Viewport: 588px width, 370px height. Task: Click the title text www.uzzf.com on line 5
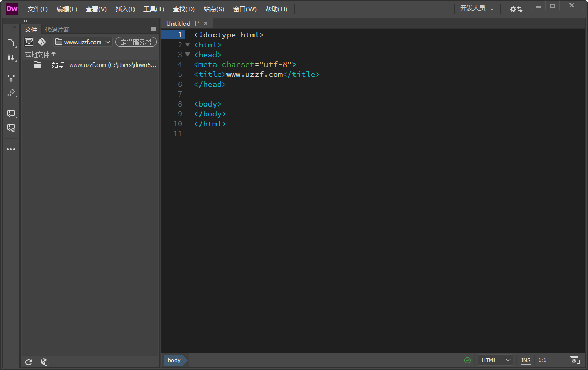[255, 74]
